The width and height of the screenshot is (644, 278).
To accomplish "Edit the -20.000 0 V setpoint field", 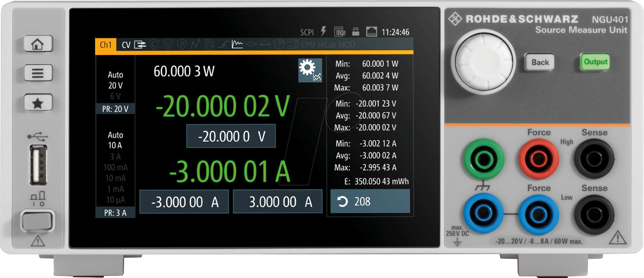I will pyautogui.click(x=231, y=136).
